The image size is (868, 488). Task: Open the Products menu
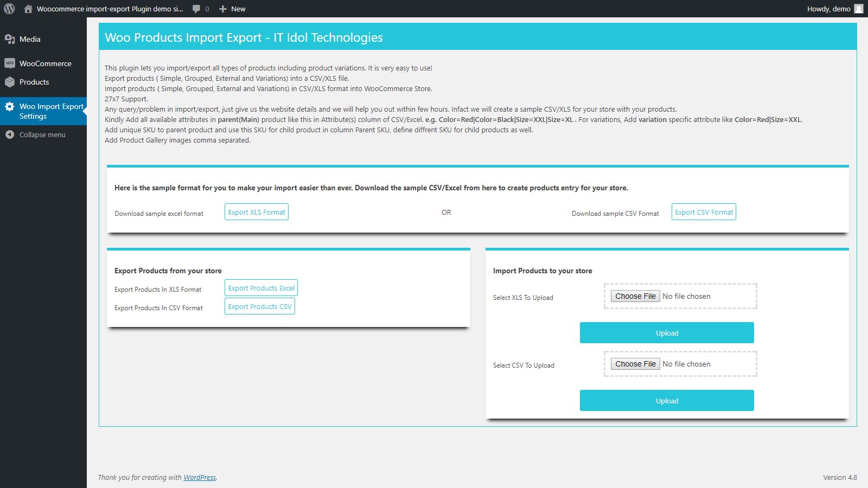43,82
